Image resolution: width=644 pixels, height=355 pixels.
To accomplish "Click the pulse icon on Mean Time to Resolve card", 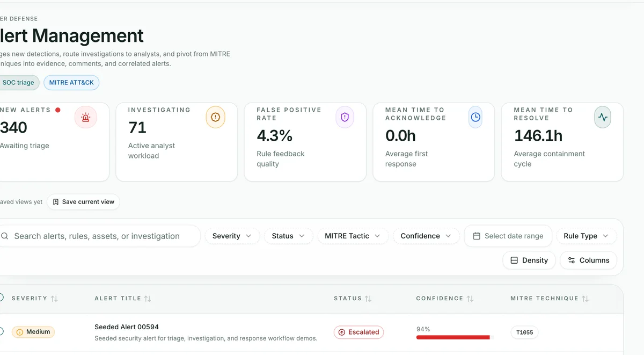I will [x=603, y=117].
